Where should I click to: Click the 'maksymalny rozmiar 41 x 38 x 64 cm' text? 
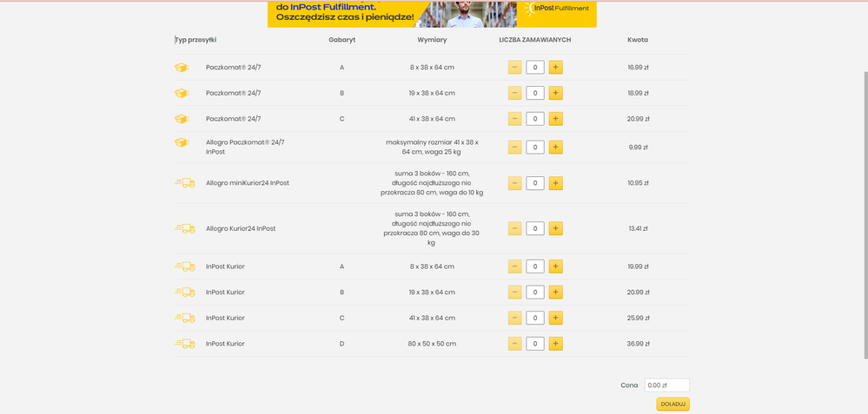(x=432, y=147)
